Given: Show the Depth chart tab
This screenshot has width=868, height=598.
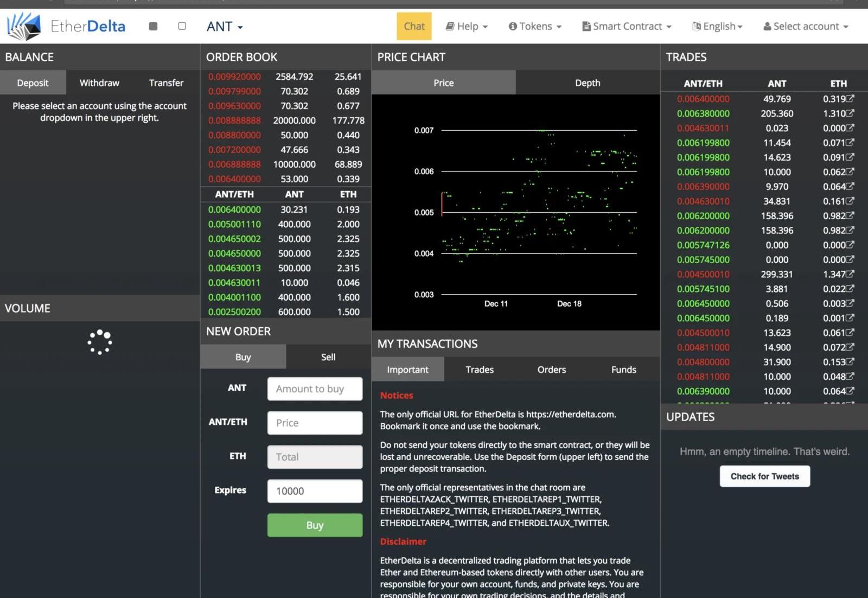Looking at the screenshot, I should [x=588, y=82].
